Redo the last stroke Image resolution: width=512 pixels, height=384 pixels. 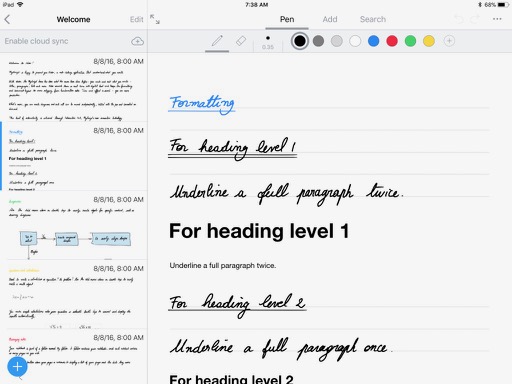point(475,19)
